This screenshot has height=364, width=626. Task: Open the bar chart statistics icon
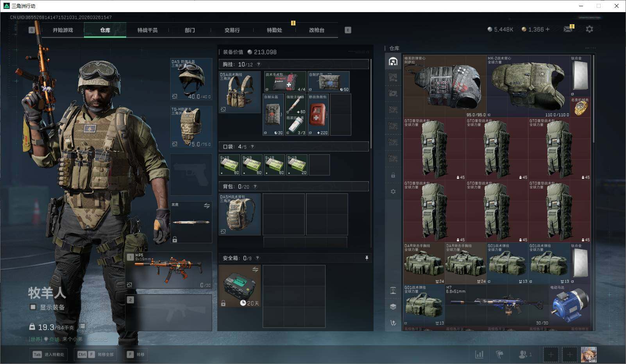pyautogui.click(x=479, y=354)
